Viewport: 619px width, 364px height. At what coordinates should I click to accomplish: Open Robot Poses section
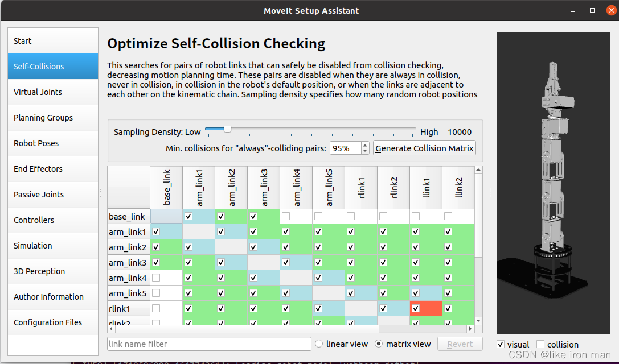53,143
